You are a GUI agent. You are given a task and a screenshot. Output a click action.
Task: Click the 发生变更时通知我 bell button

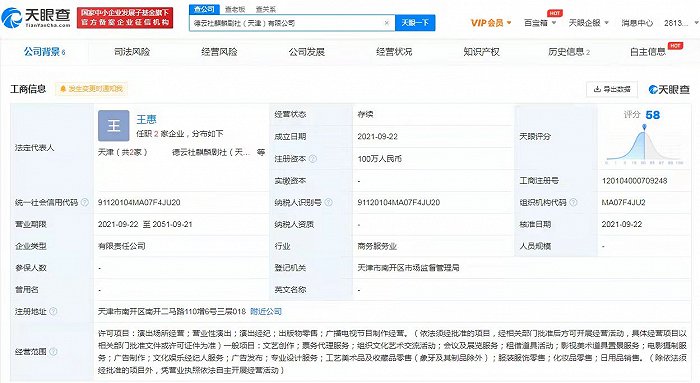[92, 89]
